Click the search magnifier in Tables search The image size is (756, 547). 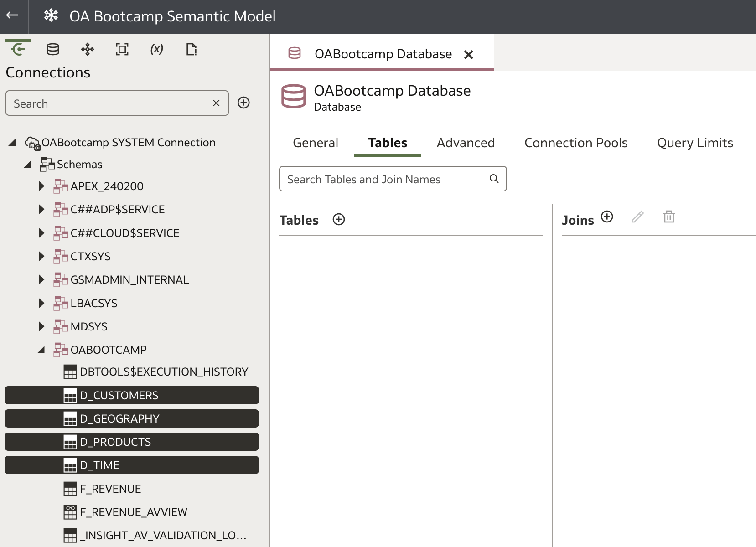(494, 179)
